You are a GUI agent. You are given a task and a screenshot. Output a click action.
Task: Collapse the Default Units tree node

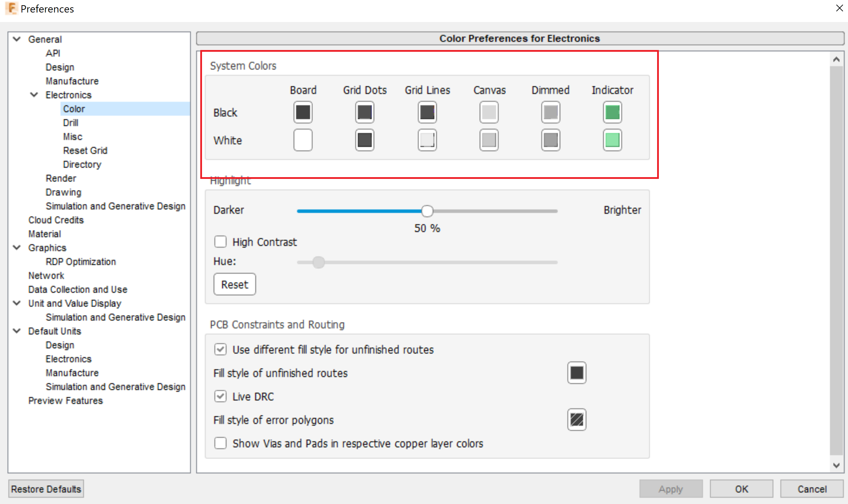coord(17,331)
